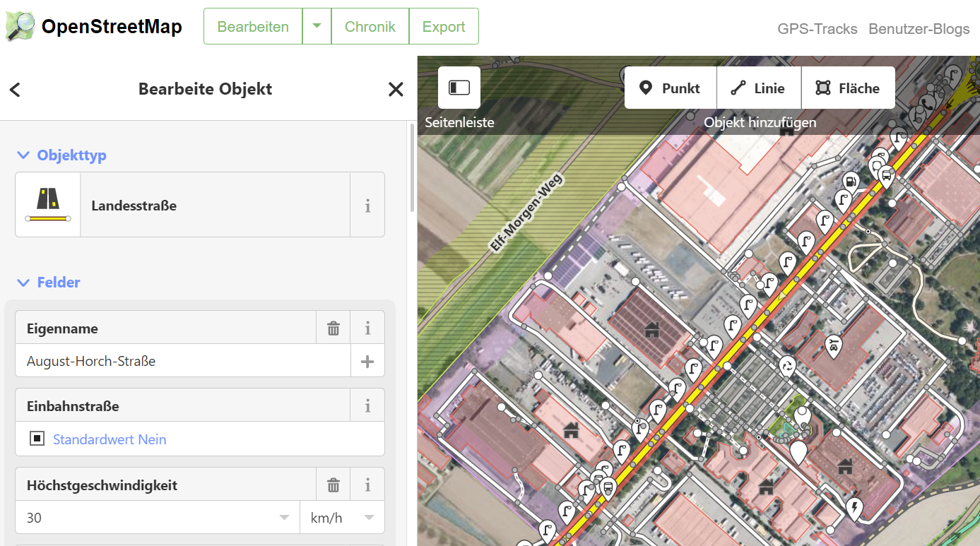Click the lightning bolt power pin on the map

point(854,508)
